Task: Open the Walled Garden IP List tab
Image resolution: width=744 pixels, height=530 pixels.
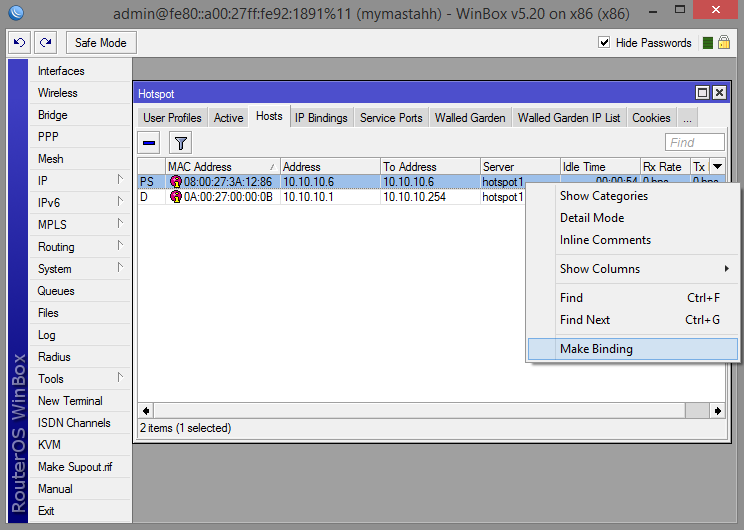Action: coord(569,118)
